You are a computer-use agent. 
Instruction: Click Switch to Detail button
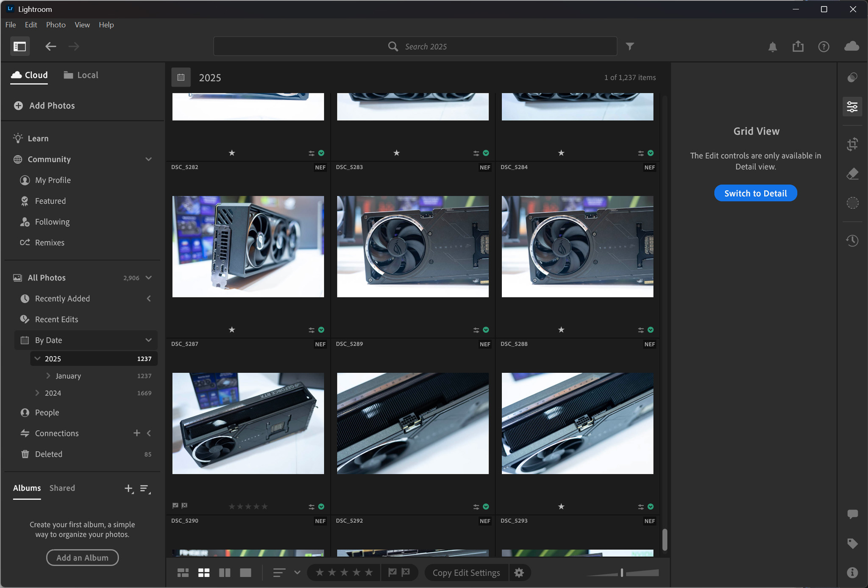pyautogui.click(x=755, y=193)
